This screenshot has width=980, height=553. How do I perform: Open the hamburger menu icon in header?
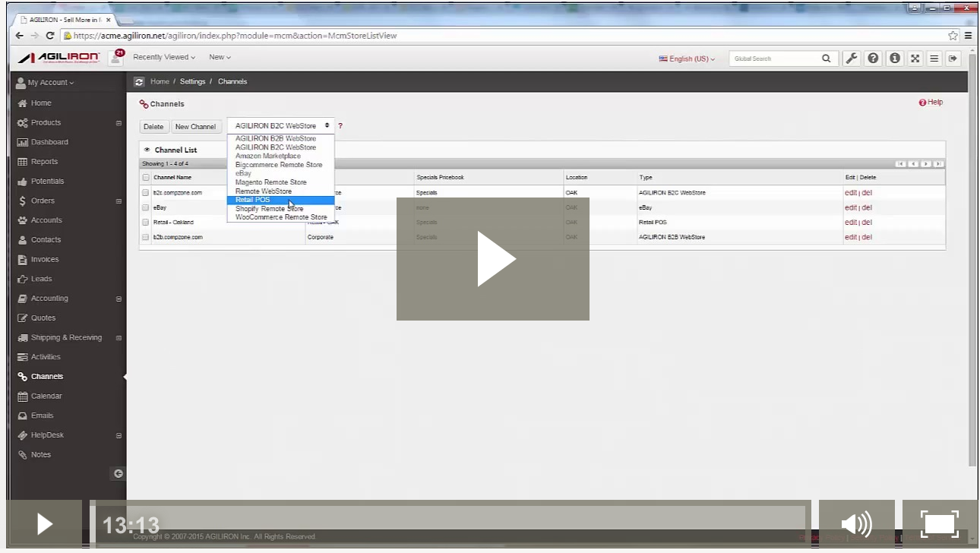(x=934, y=58)
